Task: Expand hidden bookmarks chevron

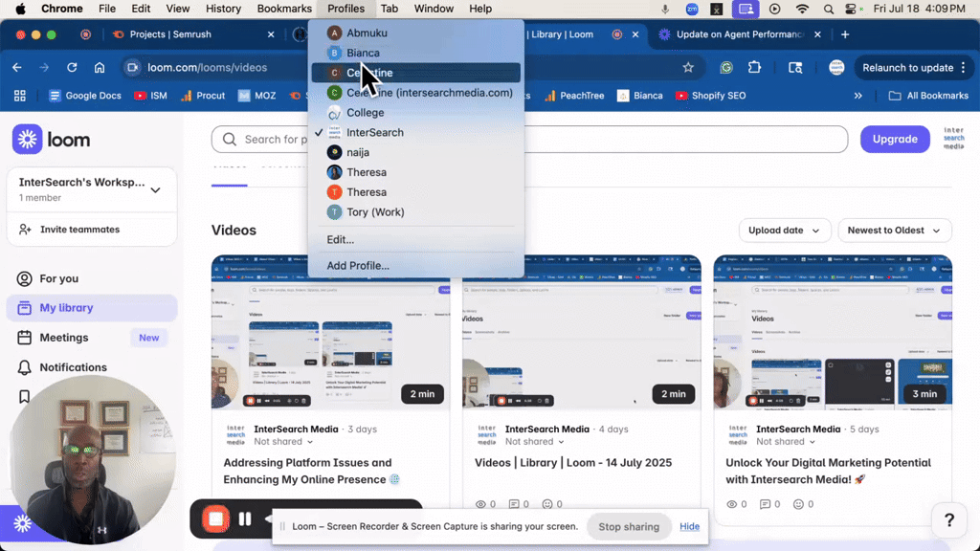Action: pos(858,96)
